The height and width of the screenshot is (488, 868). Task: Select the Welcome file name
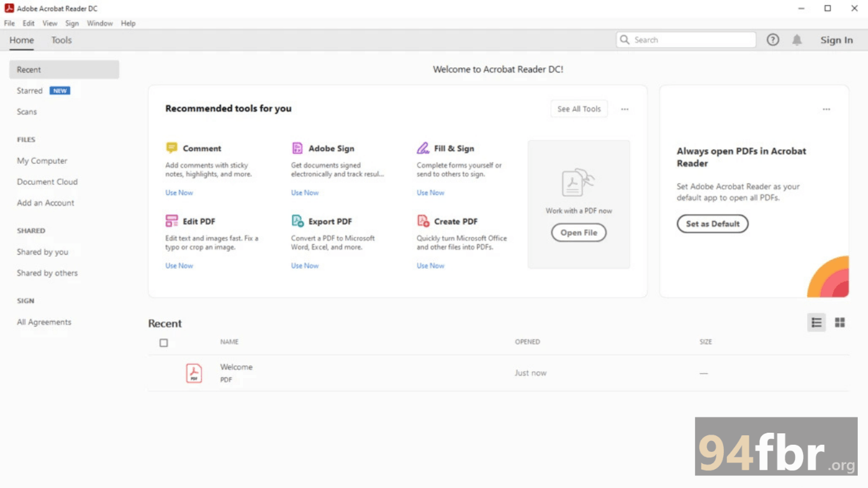[x=236, y=367]
